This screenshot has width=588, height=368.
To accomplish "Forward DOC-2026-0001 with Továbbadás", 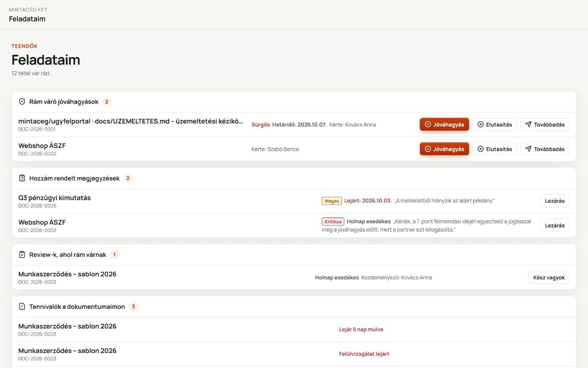I will [x=545, y=124].
